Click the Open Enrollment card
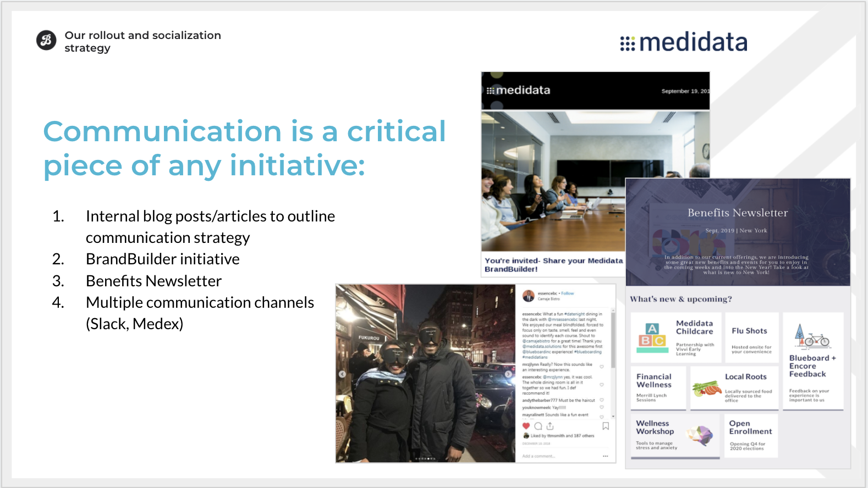This screenshot has height=488, width=868. (751, 436)
